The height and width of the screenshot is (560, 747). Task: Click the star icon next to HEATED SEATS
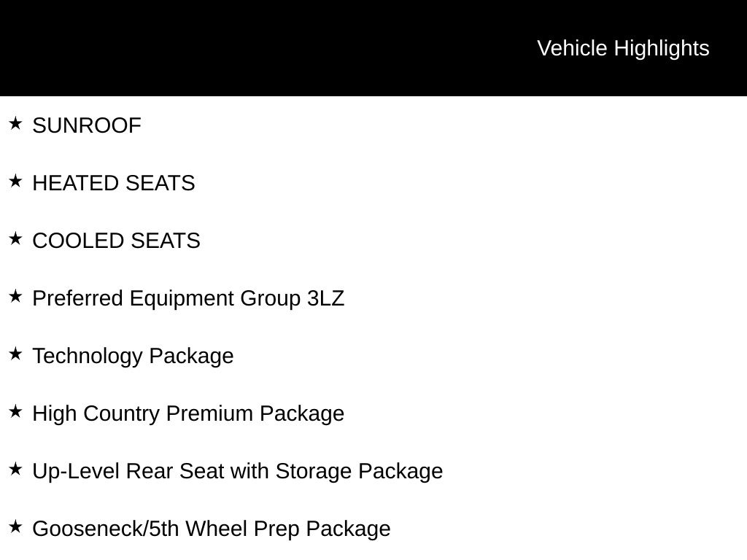click(16, 181)
